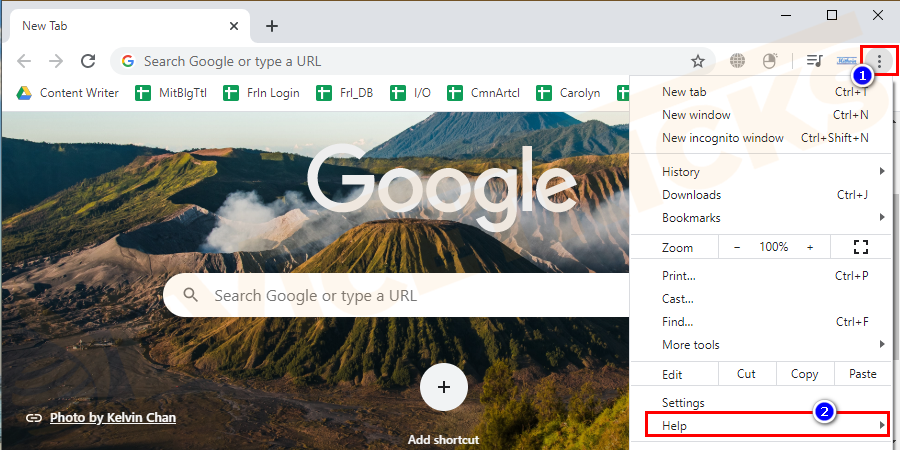
Task: Select New tab menu item
Action: pos(761,92)
